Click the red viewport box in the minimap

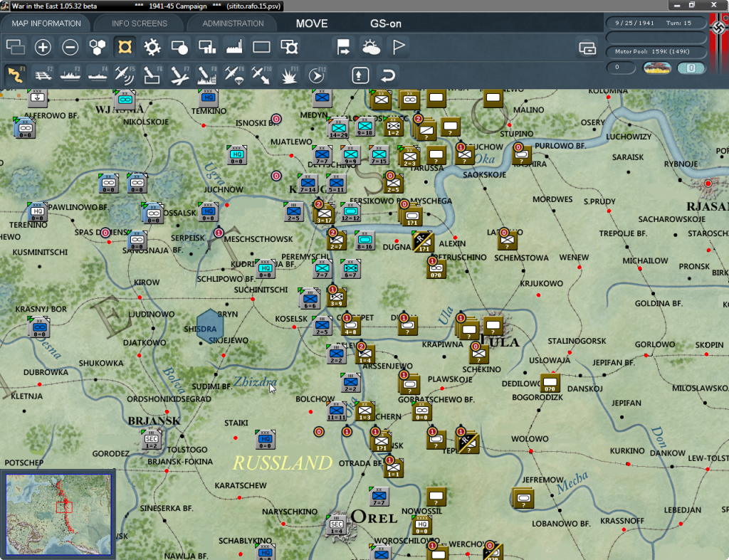(x=64, y=507)
